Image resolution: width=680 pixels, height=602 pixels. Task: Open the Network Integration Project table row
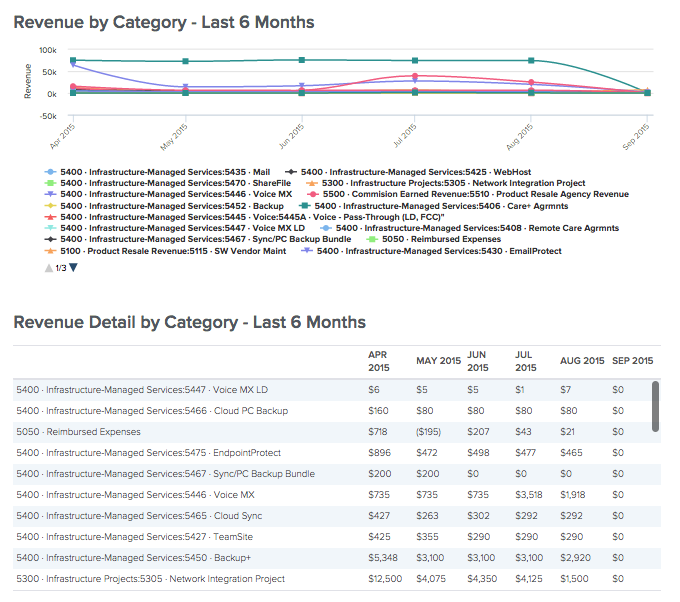[150, 579]
